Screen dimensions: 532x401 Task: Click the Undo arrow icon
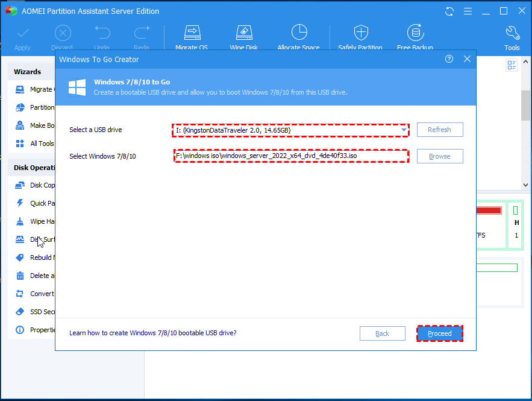(x=102, y=33)
